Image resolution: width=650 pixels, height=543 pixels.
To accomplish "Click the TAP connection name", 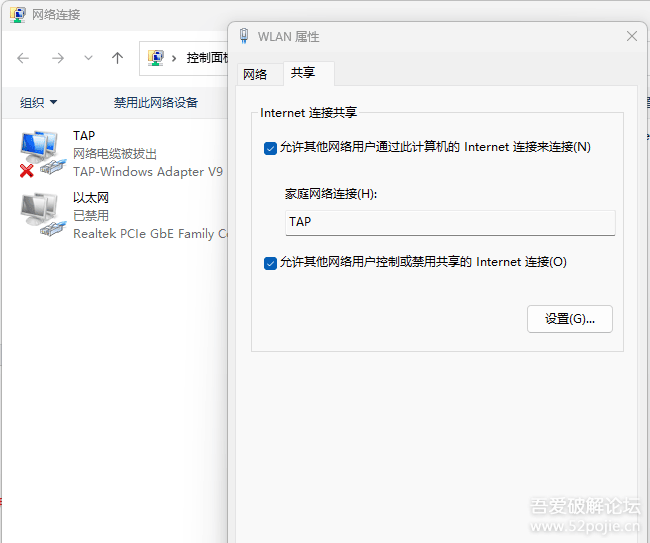I will pyautogui.click(x=84, y=136).
